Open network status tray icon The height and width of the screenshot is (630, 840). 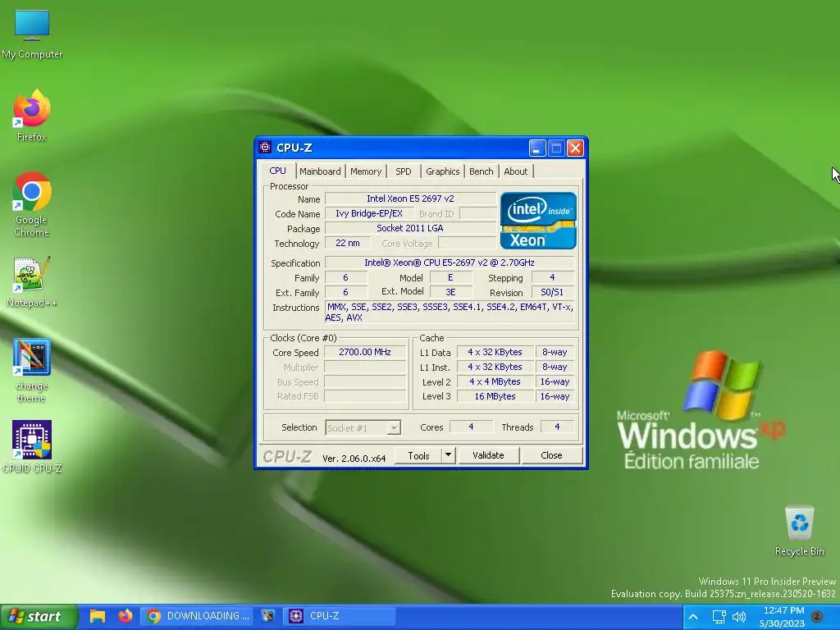point(719,617)
